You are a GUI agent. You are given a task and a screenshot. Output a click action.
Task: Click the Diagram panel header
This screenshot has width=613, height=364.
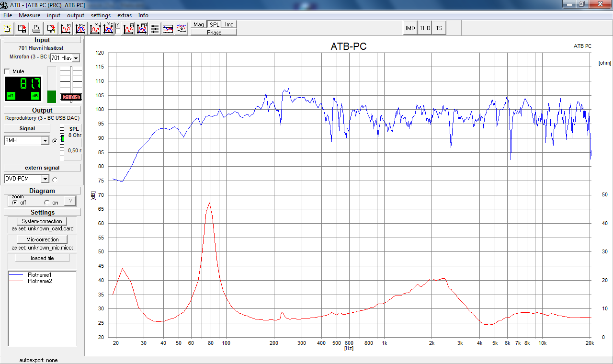pos(42,191)
